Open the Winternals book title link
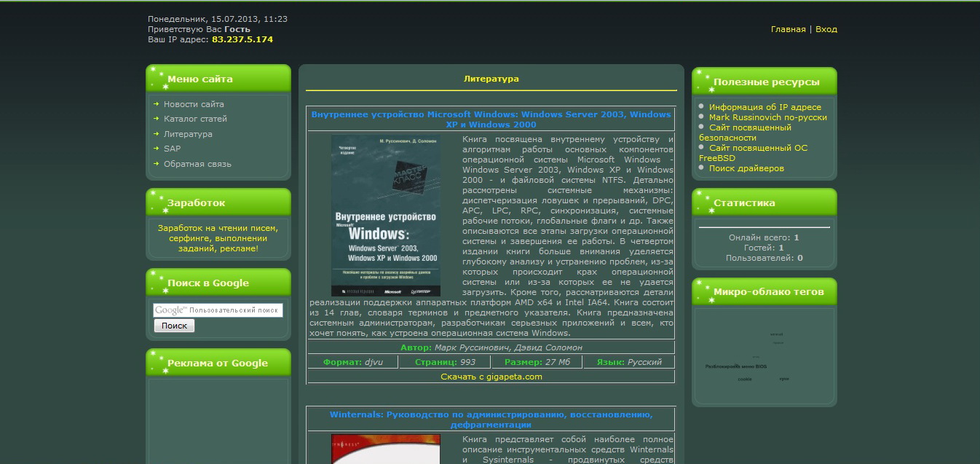This screenshot has height=464, width=980. [491, 420]
